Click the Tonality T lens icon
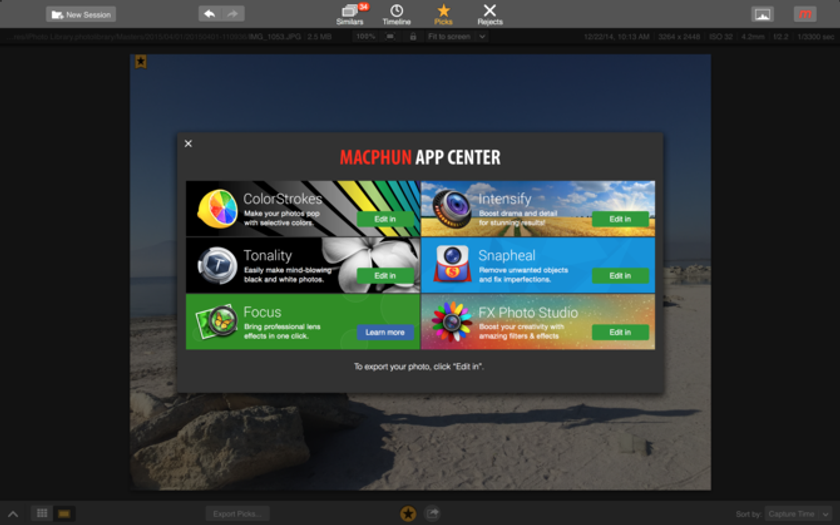Viewport: 840px width, 525px height. pyautogui.click(x=218, y=265)
